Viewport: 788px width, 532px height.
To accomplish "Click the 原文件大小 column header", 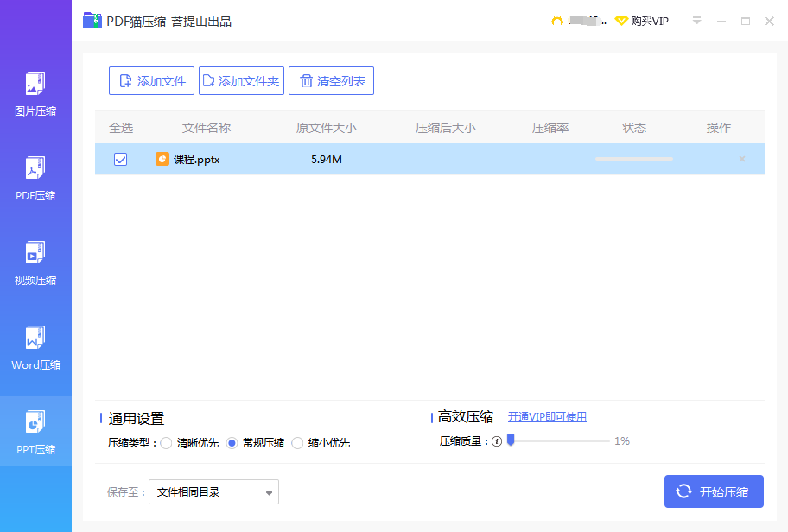I will pos(326,128).
